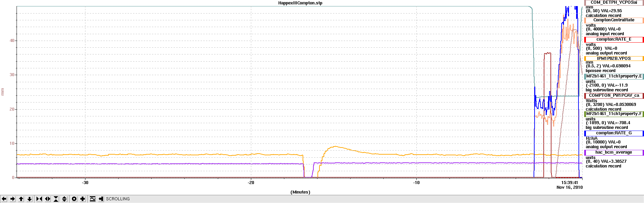Select the compton:RATE_G legend entry
Viewport: 644px width, 203px height.
(x=614, y=133)
